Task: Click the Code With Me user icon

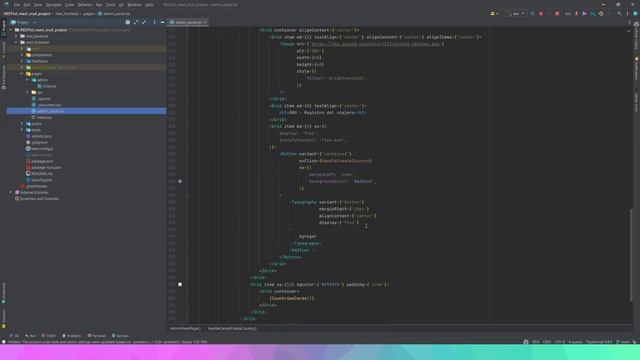Action: click(x=493, y=13)
